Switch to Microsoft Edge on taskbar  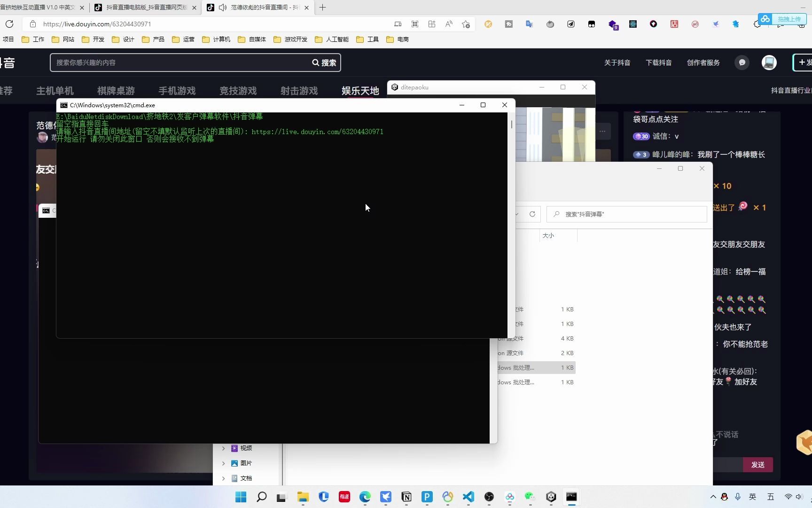pos(365,497)
